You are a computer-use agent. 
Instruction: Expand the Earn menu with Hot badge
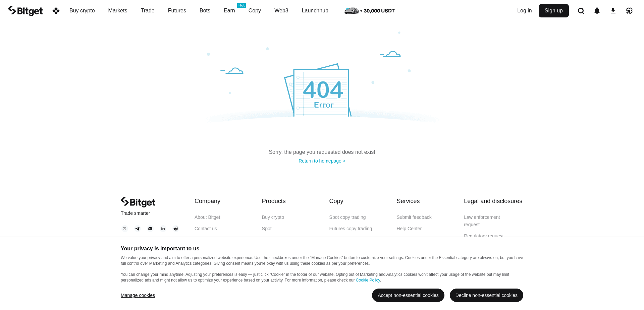(229, 10)
